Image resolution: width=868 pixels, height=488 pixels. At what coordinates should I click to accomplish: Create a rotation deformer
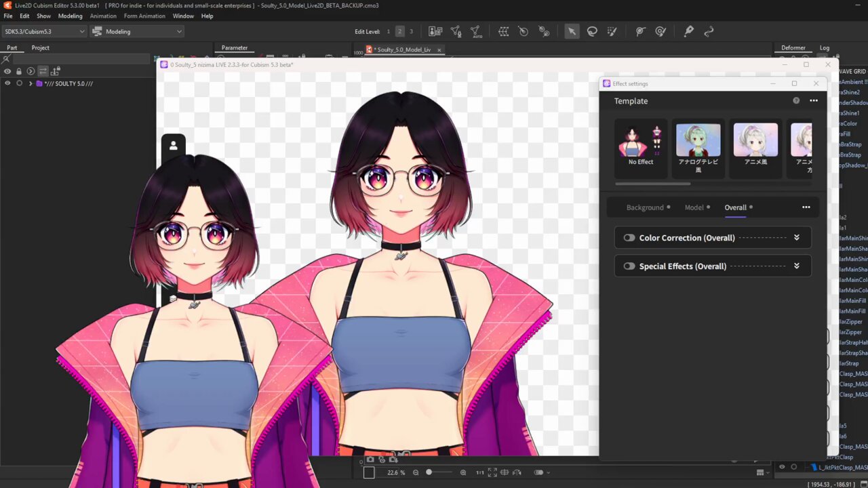click(x=524, y=31)
